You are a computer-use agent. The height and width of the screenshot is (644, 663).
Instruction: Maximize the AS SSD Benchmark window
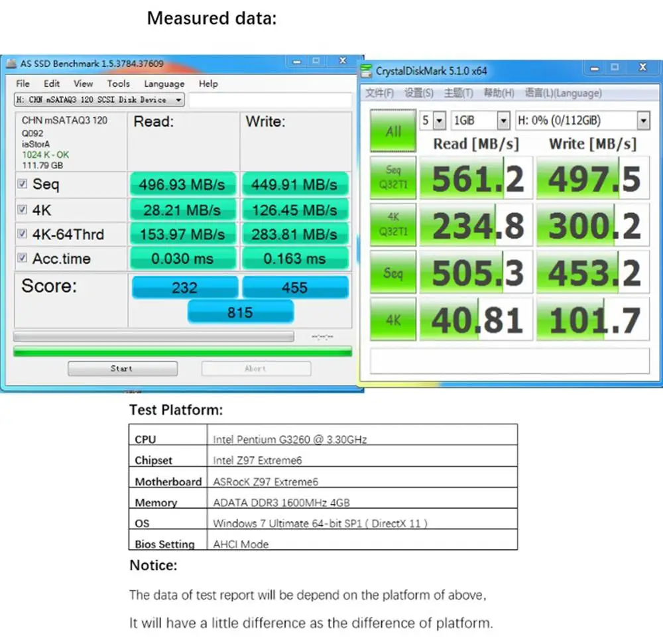(316, 61)
